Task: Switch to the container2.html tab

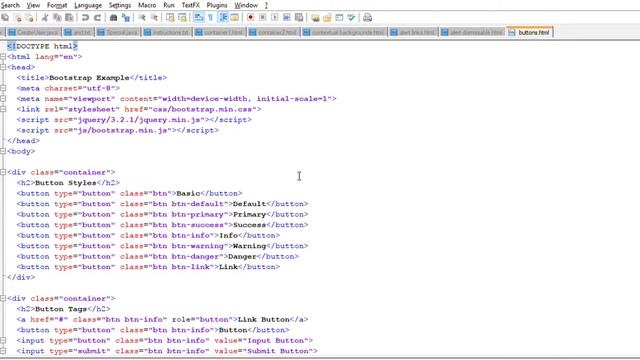Action: click(273, 32)
